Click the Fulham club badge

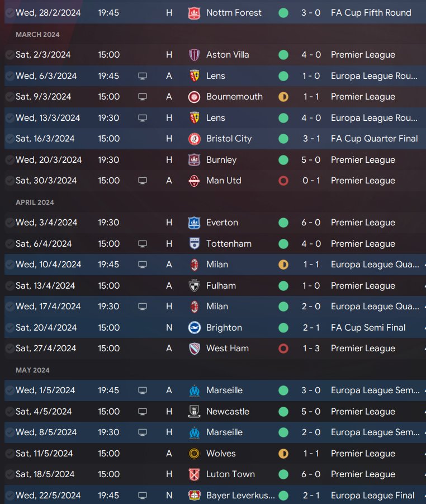pos(194,286)
